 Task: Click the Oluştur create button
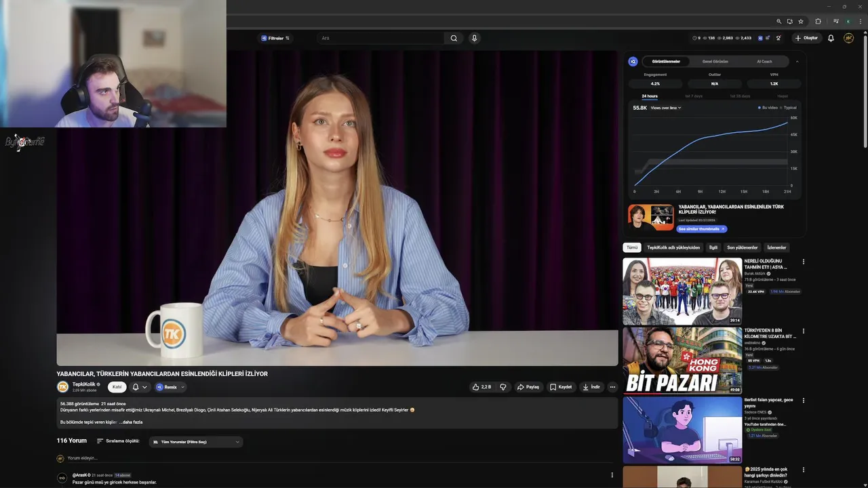point(807,38)
